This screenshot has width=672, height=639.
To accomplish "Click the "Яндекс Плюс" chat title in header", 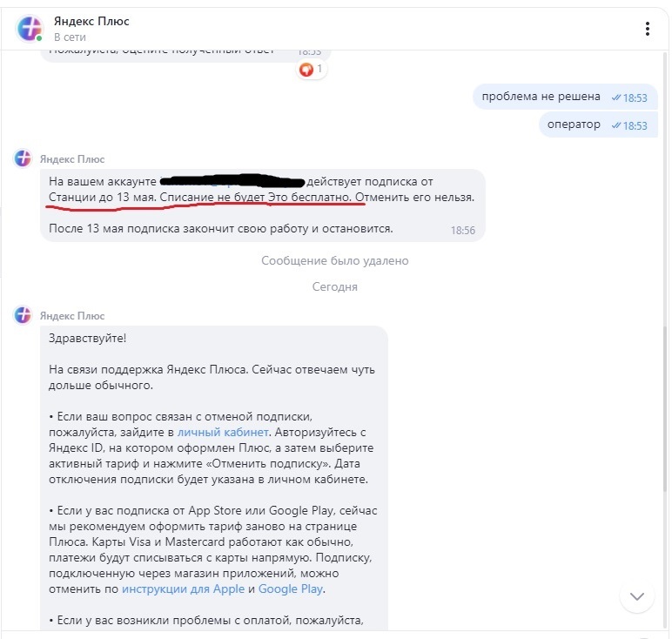I will 91,21.
